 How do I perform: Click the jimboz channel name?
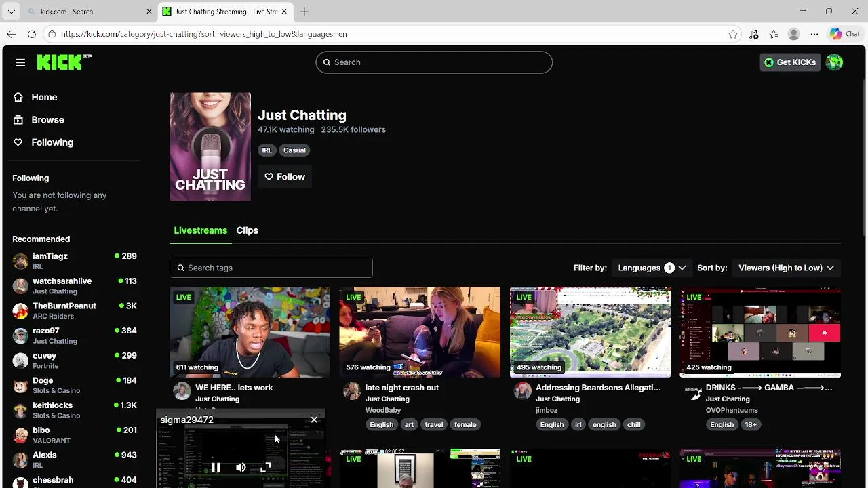click(547, 410)
